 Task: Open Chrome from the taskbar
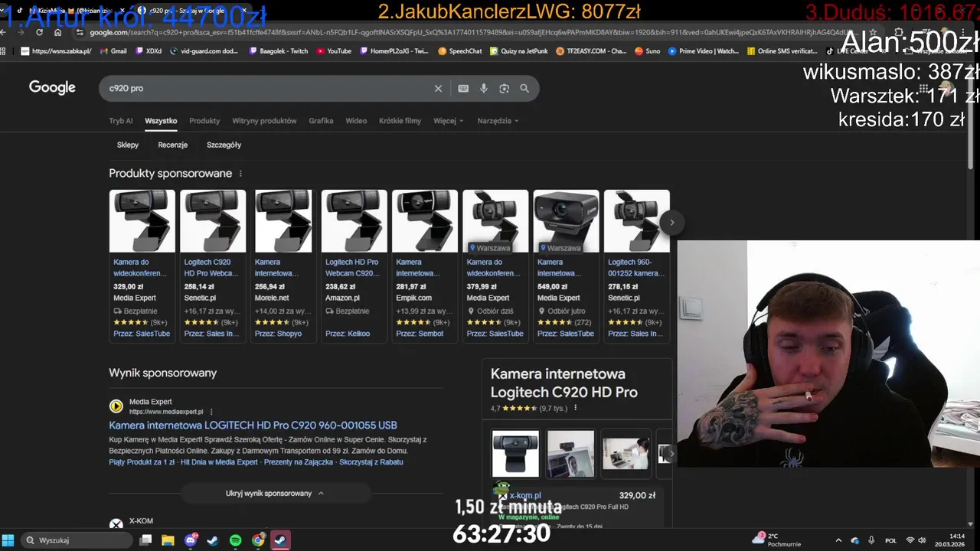coord(258,540)
